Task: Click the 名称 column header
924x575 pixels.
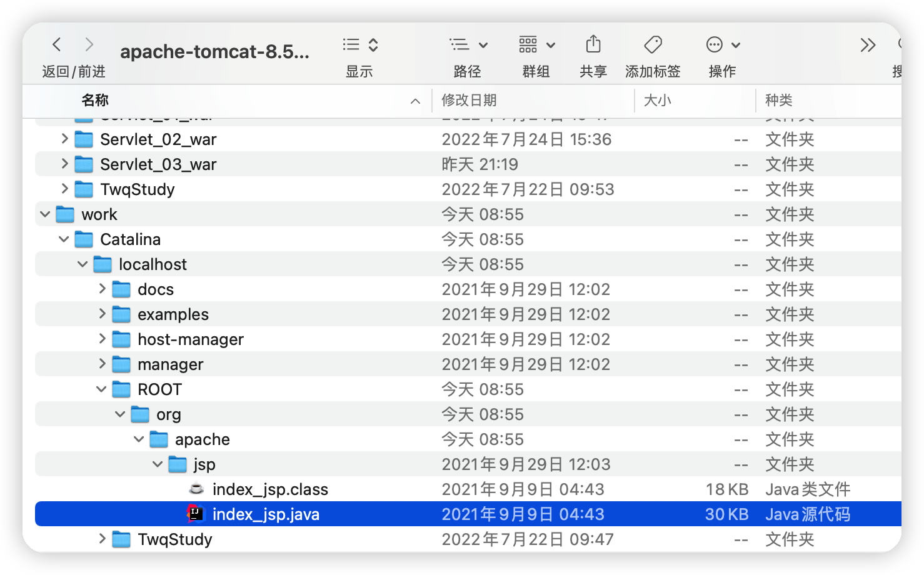Action: click(95, 100)
